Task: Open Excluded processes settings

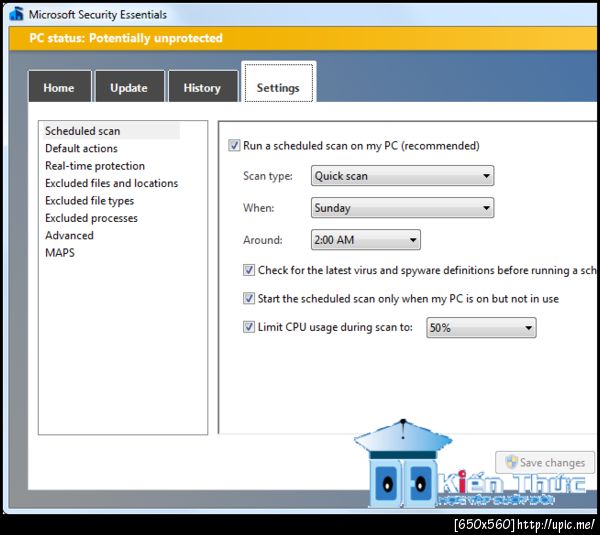Action: tap(91, 218)
